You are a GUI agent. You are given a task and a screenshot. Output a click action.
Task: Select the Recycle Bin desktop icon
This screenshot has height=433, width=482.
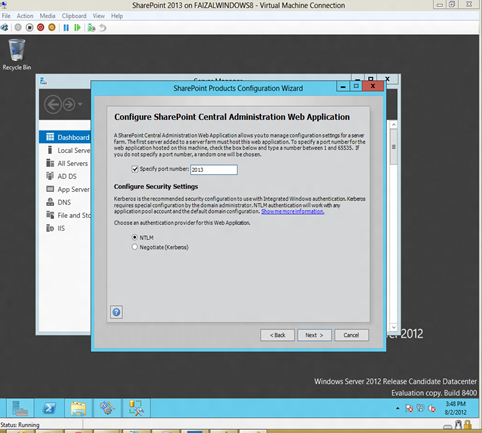(x=17, y=54)
